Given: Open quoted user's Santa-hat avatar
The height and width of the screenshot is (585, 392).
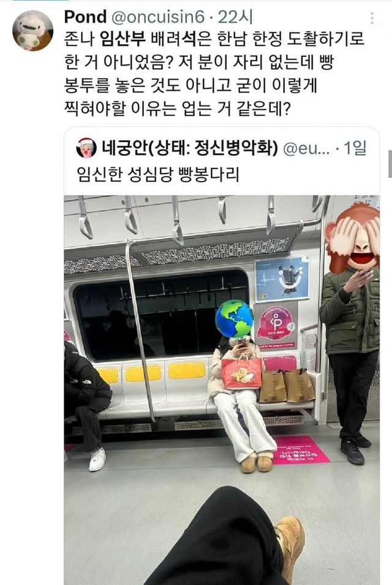Looking at the screenshot, I should [x=86, y=148].
